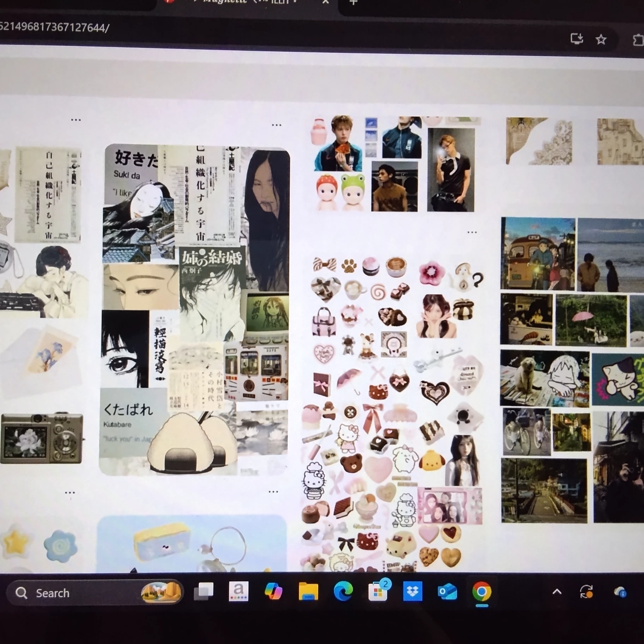
Task: Click the sync status tray icon
Action: pos(586,592)
